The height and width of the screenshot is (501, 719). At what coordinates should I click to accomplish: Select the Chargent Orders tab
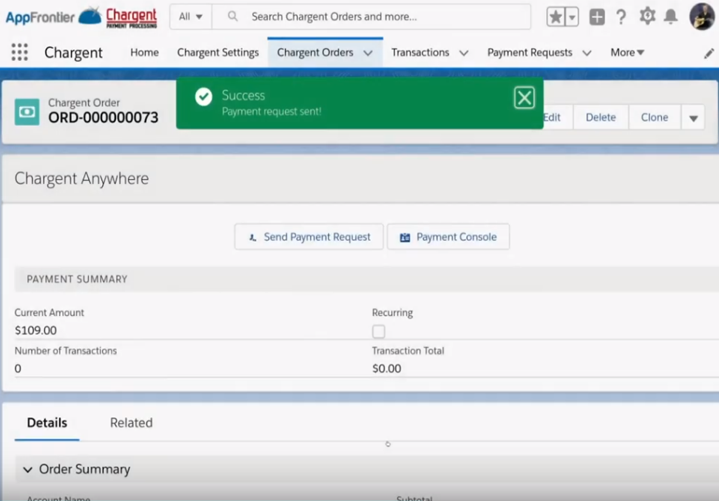[315, 53]
